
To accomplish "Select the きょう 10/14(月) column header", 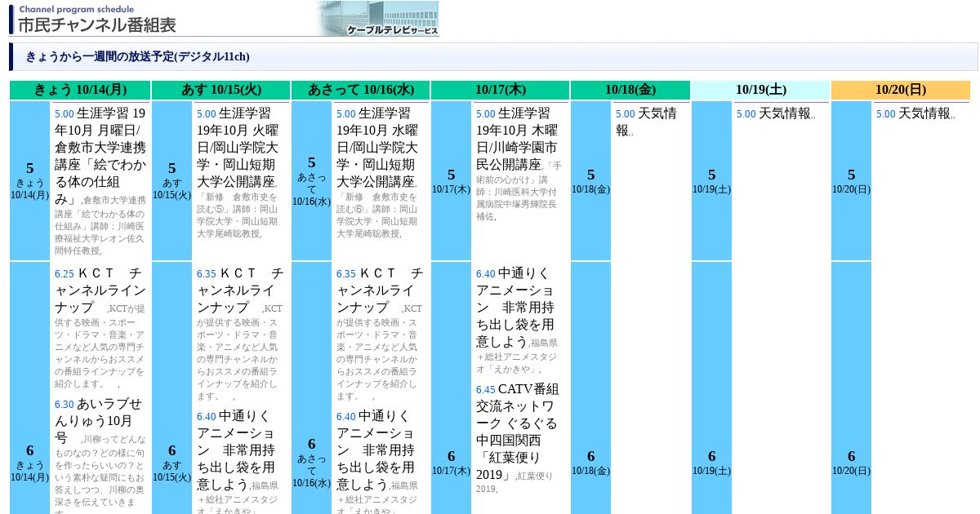I will pos(80,90).
